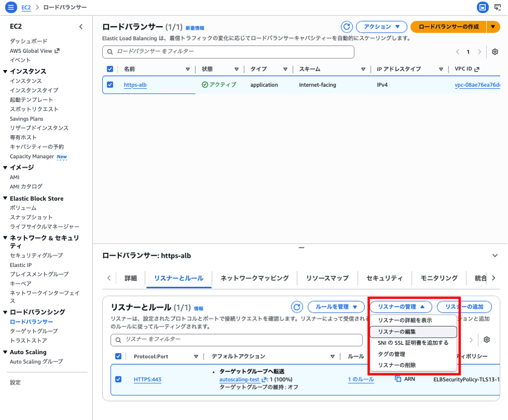Sort by 名前 column

click(188, 69)
